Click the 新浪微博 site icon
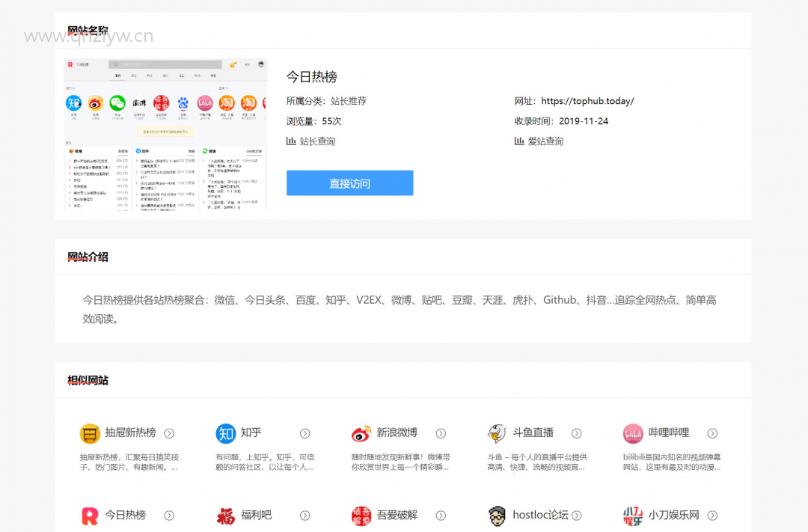 (x=361, y=433)
